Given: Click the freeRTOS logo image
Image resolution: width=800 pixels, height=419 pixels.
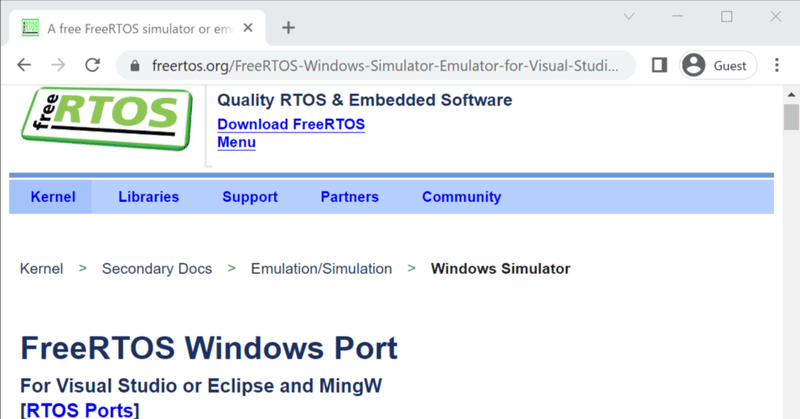Looking at the screenshot, I should click(x=107, y=119).
